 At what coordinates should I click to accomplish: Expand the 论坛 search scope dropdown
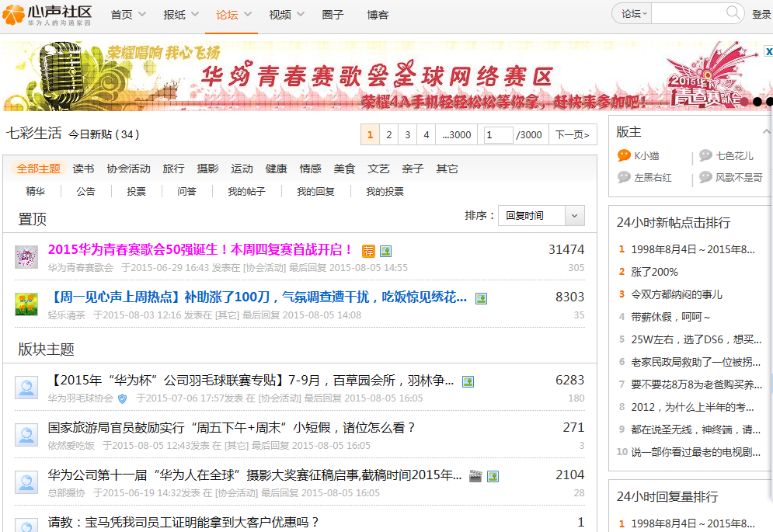pos(634,14)
